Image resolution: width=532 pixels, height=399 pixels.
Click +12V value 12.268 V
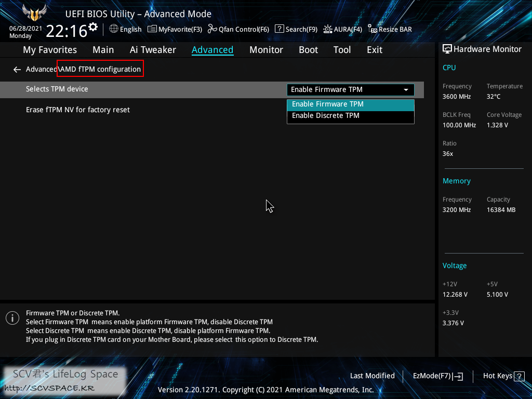[455, 295]
